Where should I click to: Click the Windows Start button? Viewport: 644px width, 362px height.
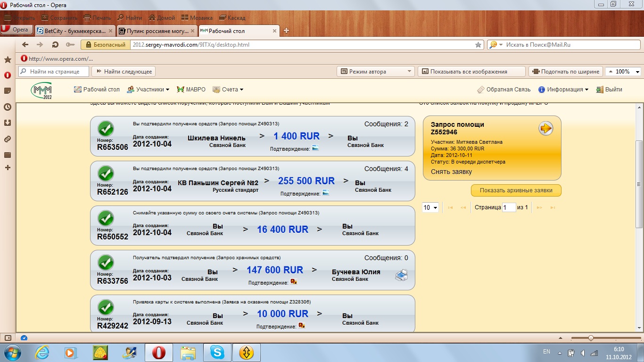point(12,353)
